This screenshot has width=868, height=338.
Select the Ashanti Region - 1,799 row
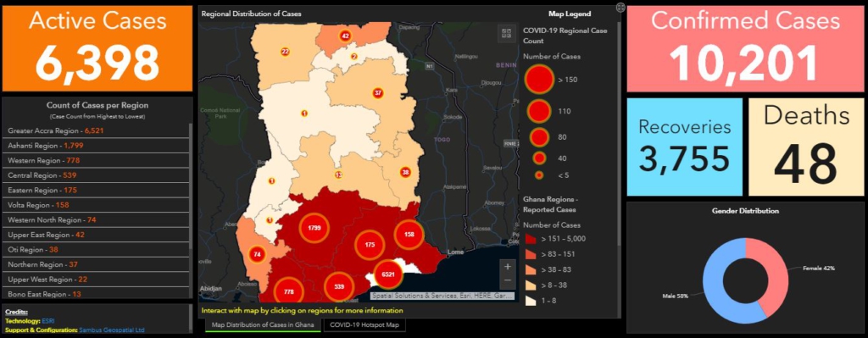pyautogui.click(x=96, y=146)
